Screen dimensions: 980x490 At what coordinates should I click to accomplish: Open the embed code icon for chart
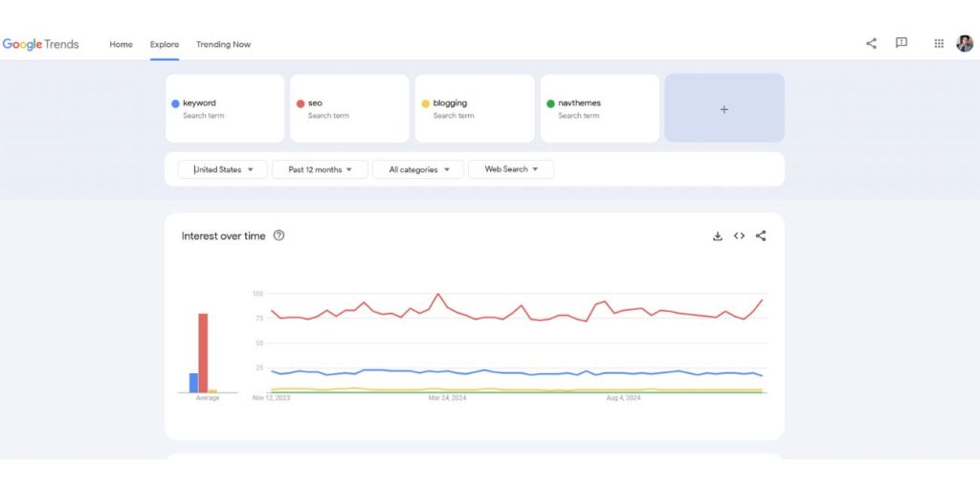[x=740, y=235]
